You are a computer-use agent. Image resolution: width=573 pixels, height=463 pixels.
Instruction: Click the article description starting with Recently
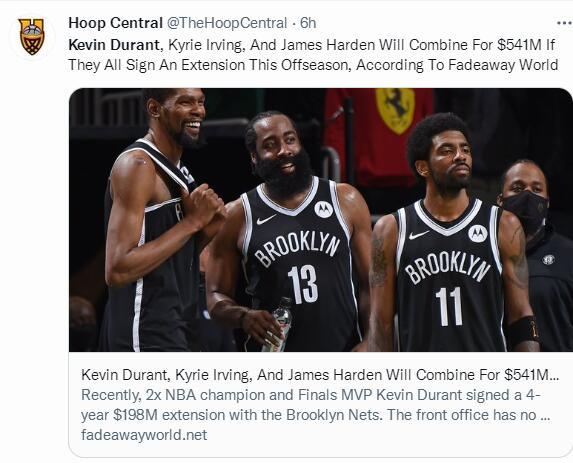316,405
